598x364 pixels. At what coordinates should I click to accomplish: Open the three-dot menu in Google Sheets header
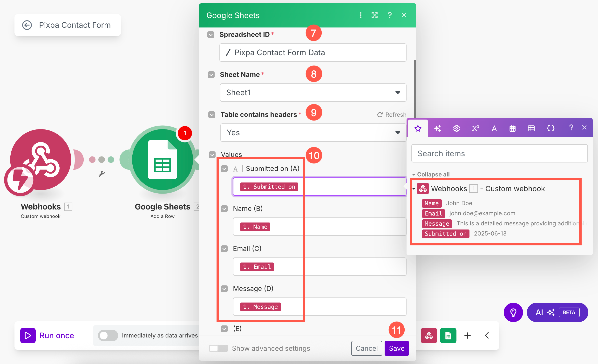pos(361,15)
